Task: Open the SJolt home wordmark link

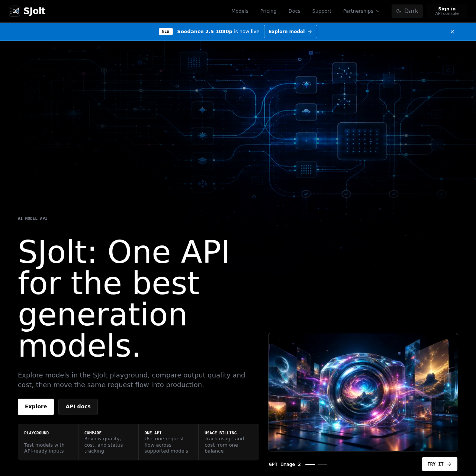Action: point(35,11)
